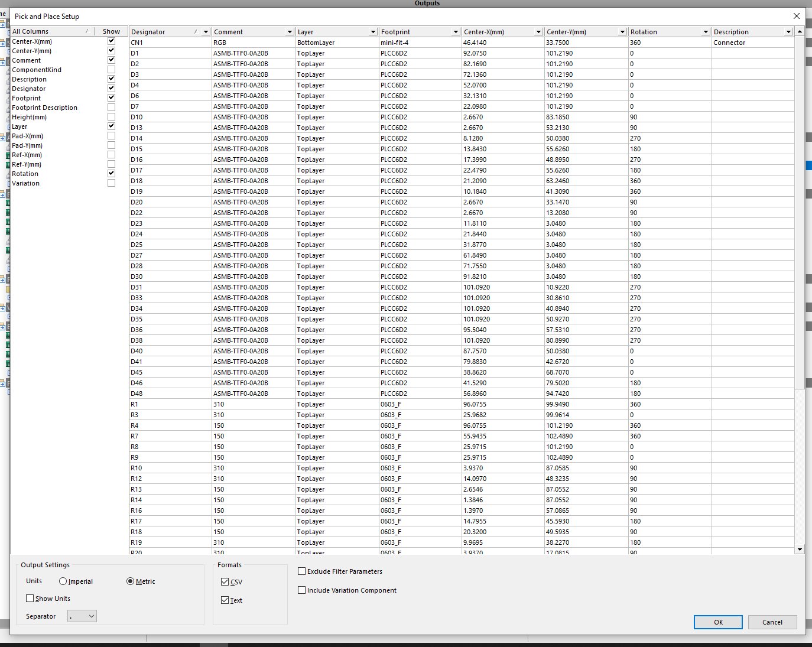Uncheck the Rotation show checkbox
This screenshot has height=647, width=812.
[x=111, y=174]
